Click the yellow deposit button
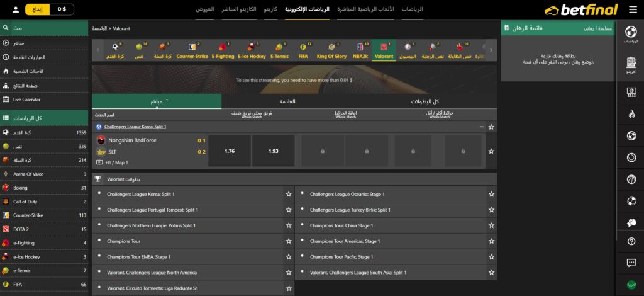The width and height of the screenshot is (644, 296). [x=37, y=9]
